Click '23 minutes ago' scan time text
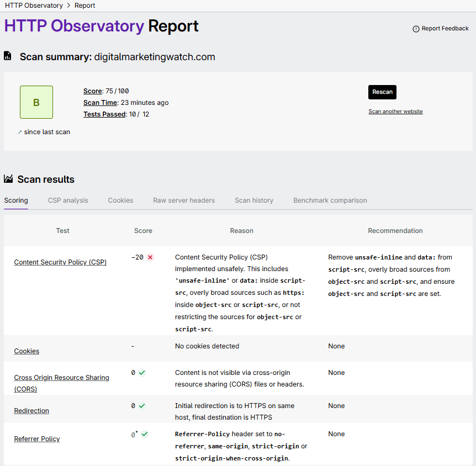This screenshot has width=476, height=466. (x=145, y=103)
